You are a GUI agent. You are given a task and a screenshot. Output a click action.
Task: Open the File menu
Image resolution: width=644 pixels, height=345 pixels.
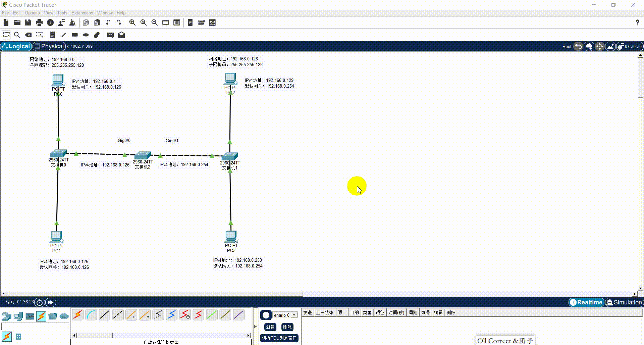pos(5,13)
